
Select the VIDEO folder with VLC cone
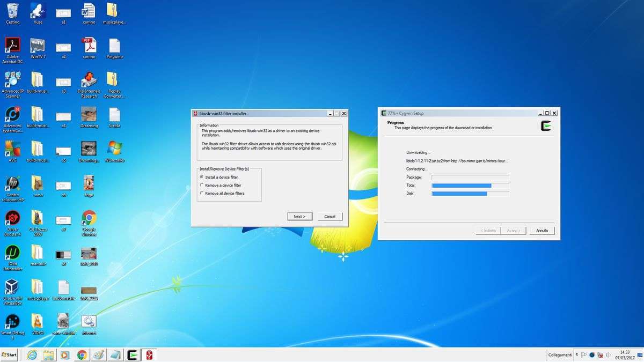[38, 324]
